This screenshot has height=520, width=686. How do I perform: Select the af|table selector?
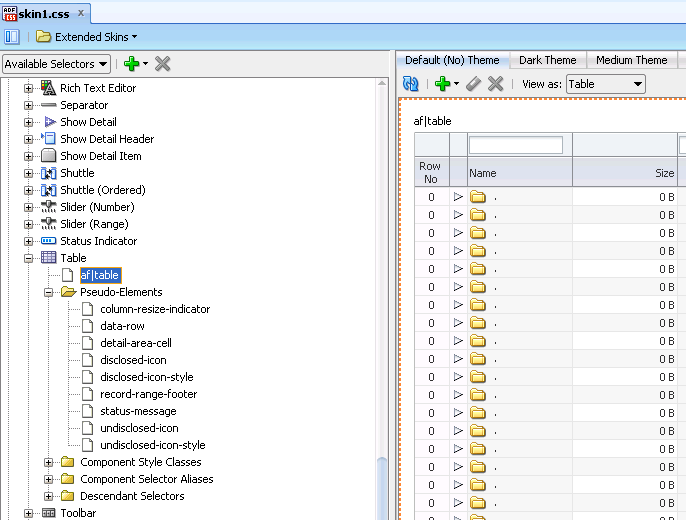click(100, 275)
